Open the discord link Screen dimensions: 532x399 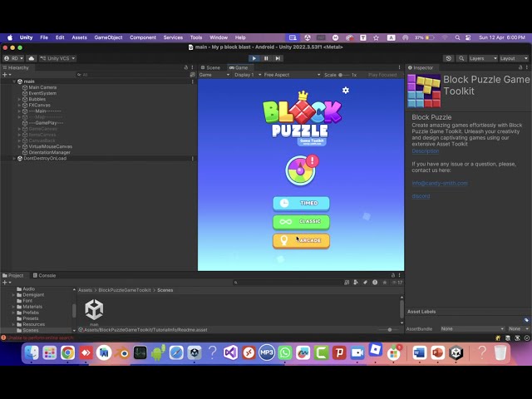tap(421, 196)
